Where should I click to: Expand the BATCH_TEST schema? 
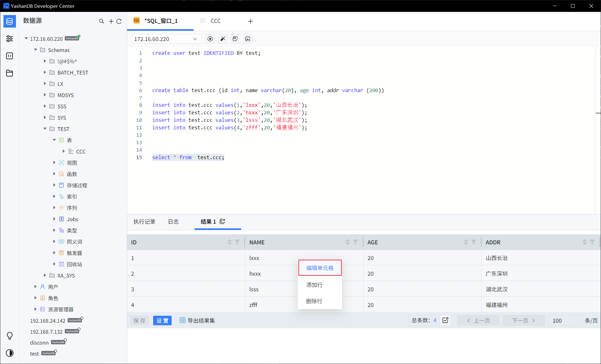tap(45, 72)
